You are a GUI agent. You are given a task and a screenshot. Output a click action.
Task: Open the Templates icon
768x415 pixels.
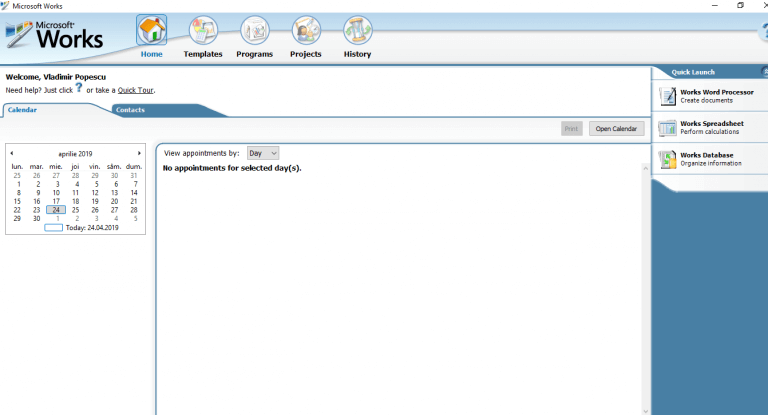pos(203,30)
